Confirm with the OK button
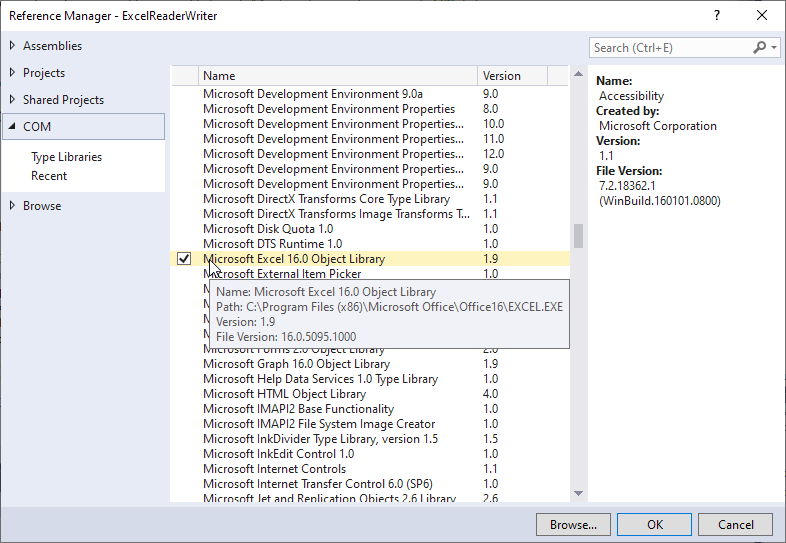Viewport: 786px width, 543px height. (655, 524)
